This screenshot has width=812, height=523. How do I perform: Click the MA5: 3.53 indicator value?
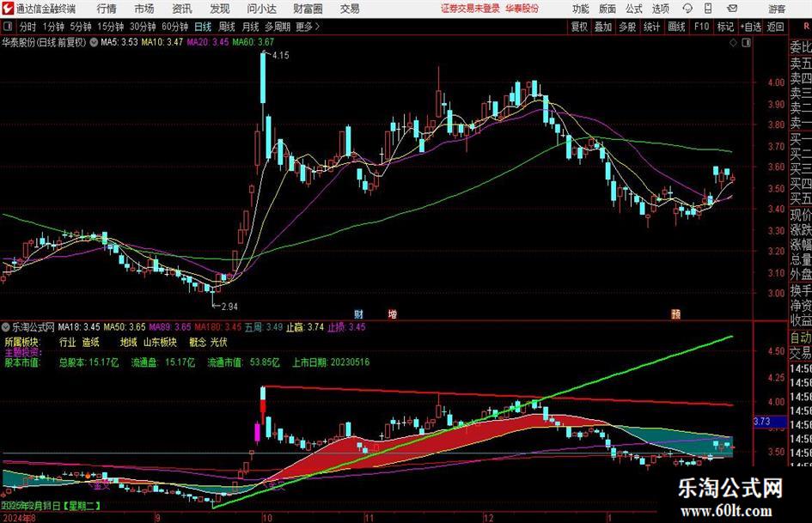click(119, 42)
